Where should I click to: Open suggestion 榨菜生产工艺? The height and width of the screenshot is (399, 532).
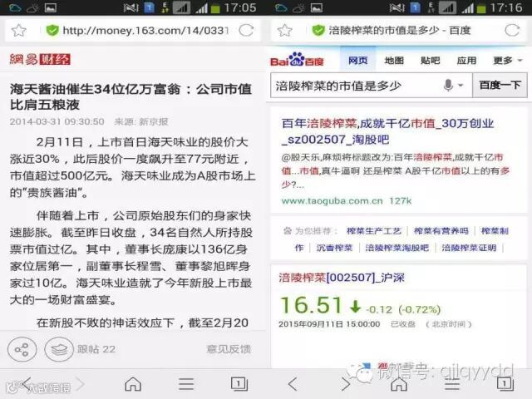(x=374, y=231)
